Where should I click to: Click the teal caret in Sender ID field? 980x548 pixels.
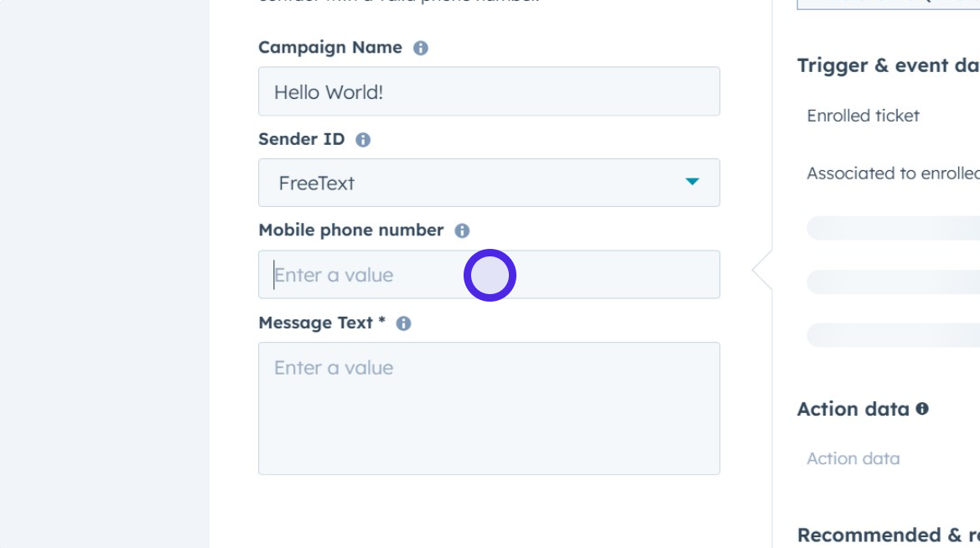pyautogui.click(x=692, y=182)
